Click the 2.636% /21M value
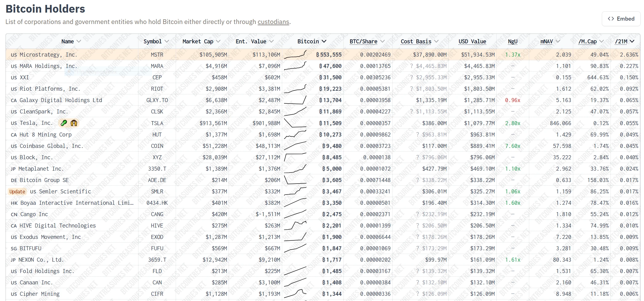Viewport: 644px width, 301px height. point(629,55)
